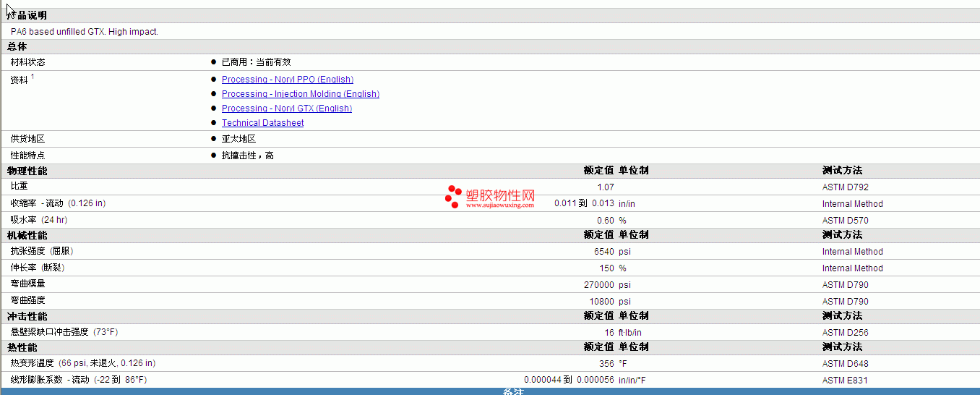Click the 比重 row label
980x395 pixels.
(20, 187)
